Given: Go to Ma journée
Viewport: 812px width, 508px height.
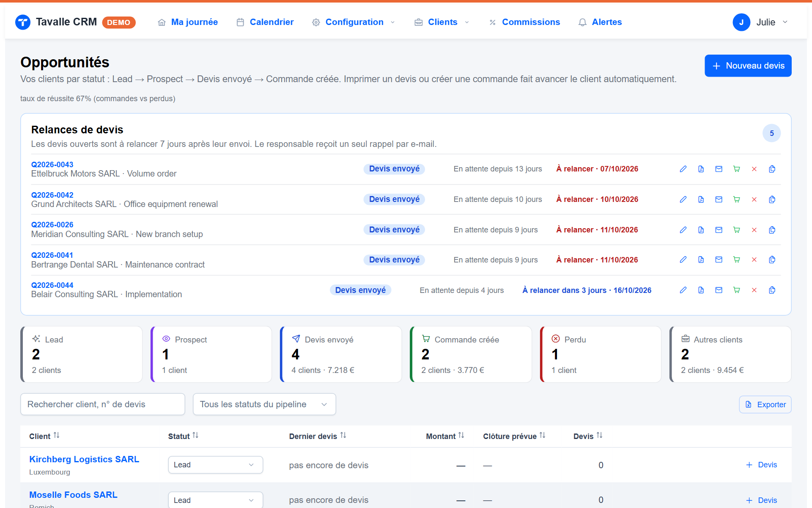Looking at the screenshot, I should point(188,22).
